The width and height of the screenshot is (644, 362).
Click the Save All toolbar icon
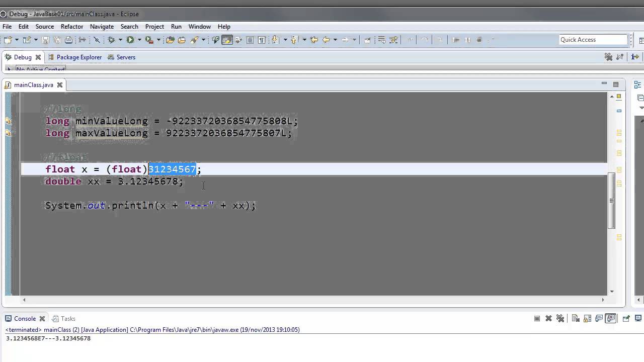57,40
